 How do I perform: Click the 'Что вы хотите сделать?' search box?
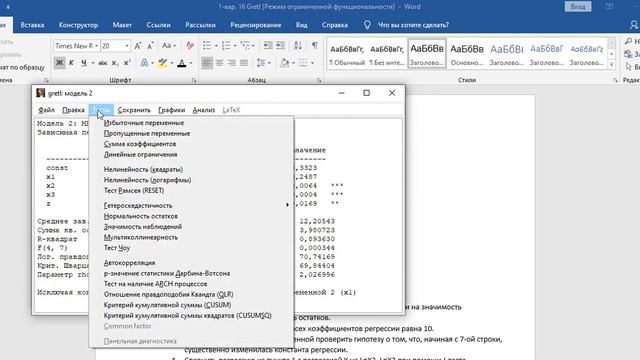(413, 25)
